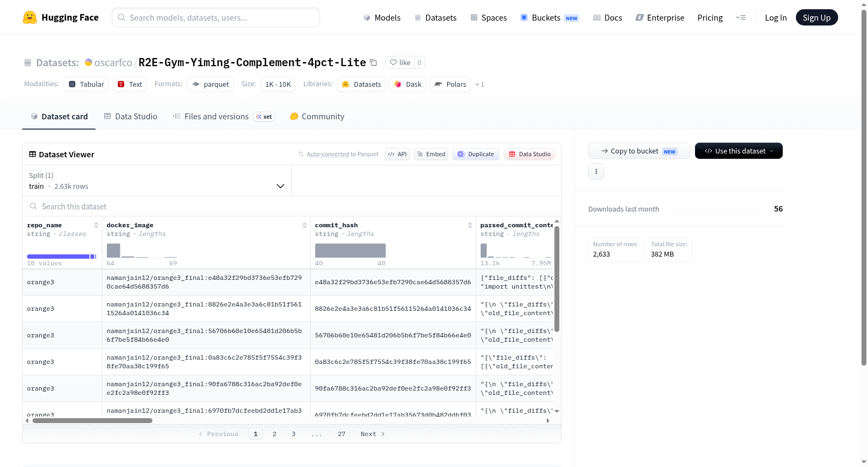
Task: Open Data Studio from viewer header
Action: click(529, 154)
